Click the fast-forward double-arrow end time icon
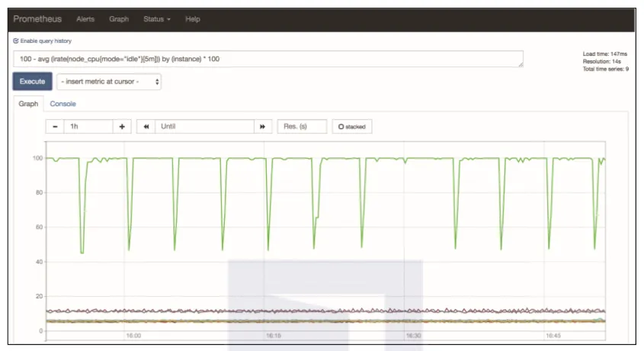The image size is (644, 351). point(262,127)
